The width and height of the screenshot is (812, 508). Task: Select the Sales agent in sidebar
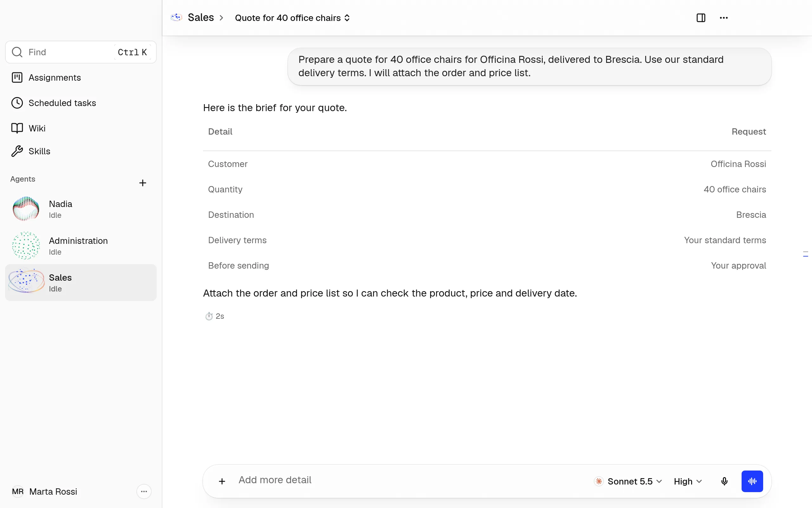coord(81,283)
